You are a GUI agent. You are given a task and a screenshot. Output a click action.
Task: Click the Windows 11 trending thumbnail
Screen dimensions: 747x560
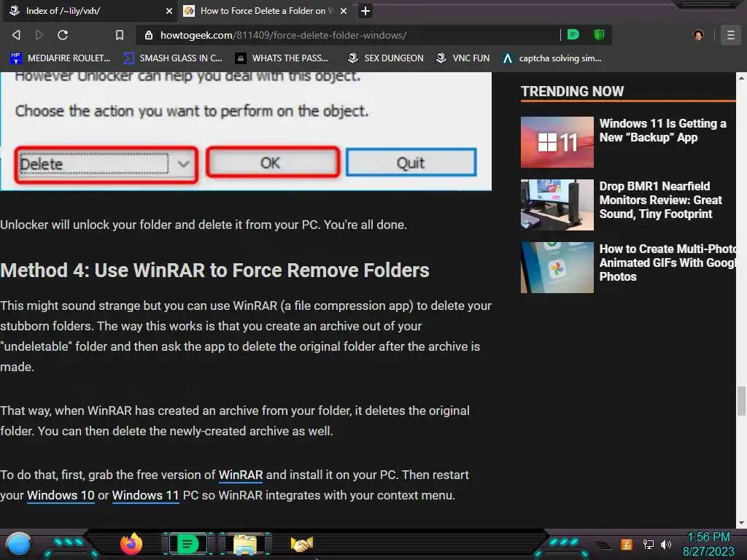pyautogui.click(x=557, y=142)
